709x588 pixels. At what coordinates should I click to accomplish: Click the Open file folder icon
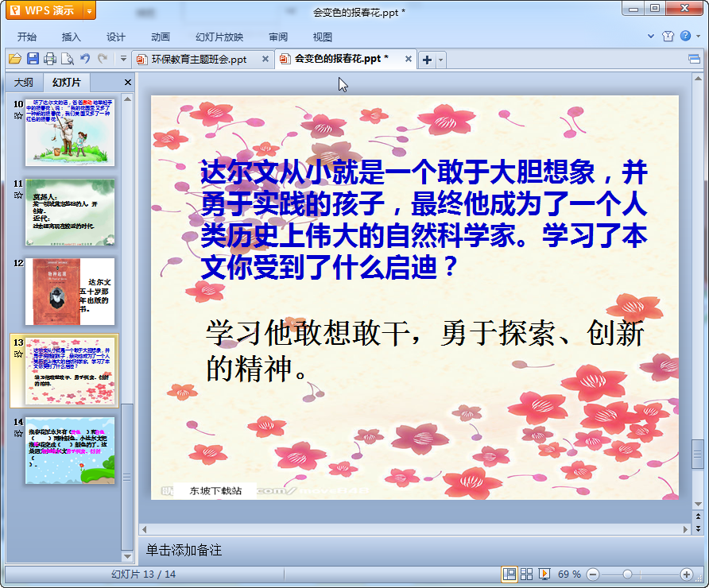click(15, 59)
